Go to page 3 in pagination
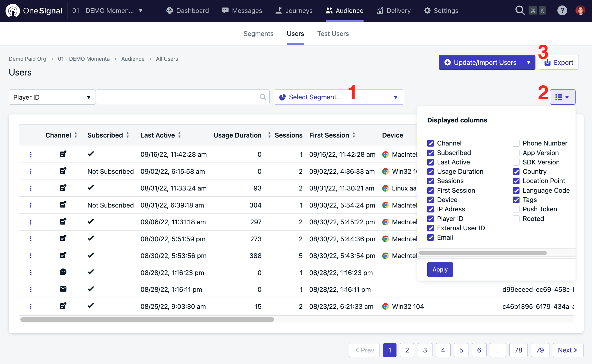The height and width of the screenshot is (364, 592). point(425,350)
